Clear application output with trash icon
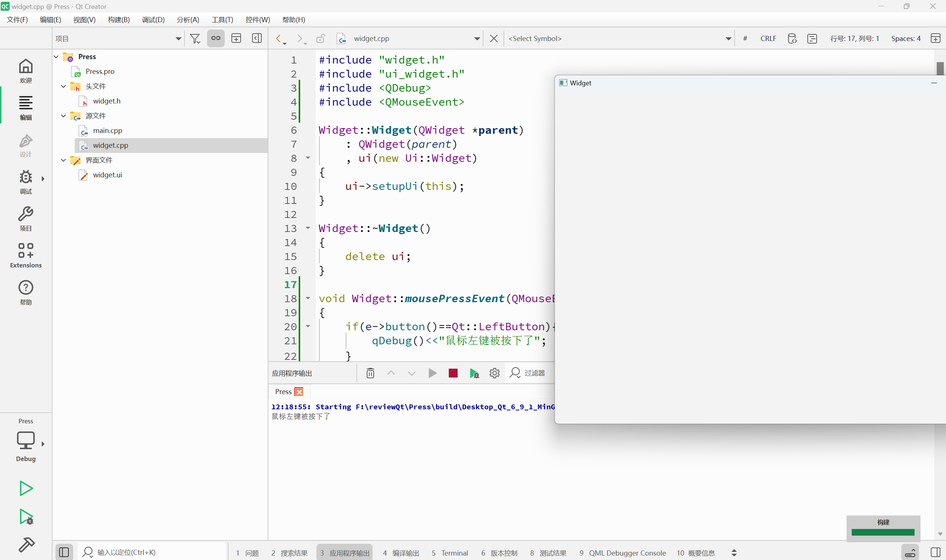 (370, 373)
